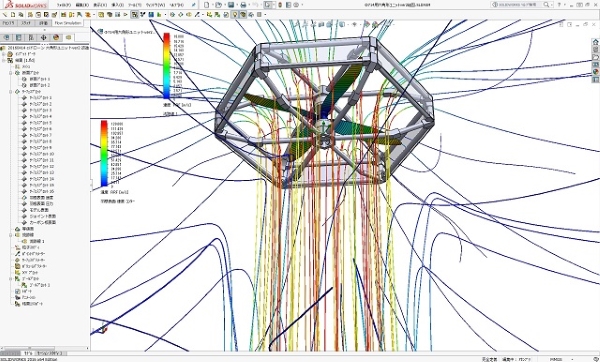600x362 pixels.
Task: Click the home icon on right task pane
Action: (595, 42)
